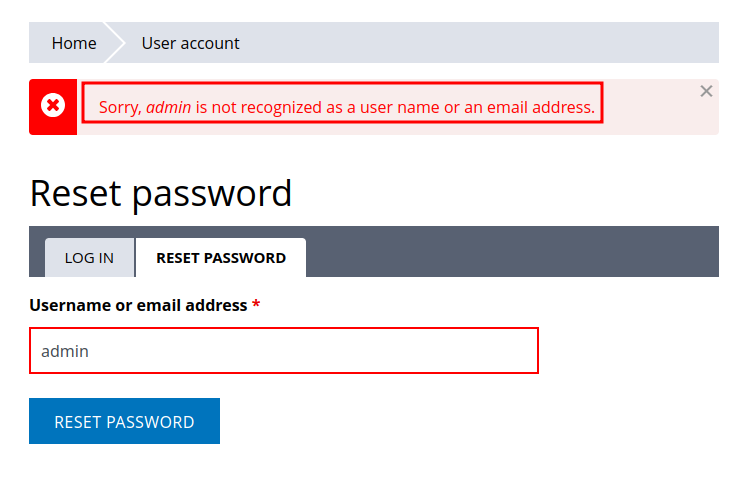The width and height of the screenshot is (747, 486).
Task: Switch to the LOG IN tab
Action: point(89,257)
